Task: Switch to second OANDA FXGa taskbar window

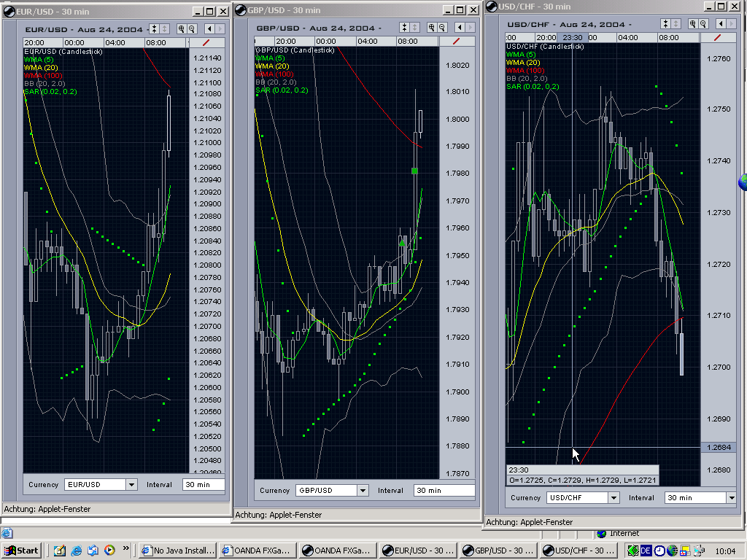Action: [339, 551]
